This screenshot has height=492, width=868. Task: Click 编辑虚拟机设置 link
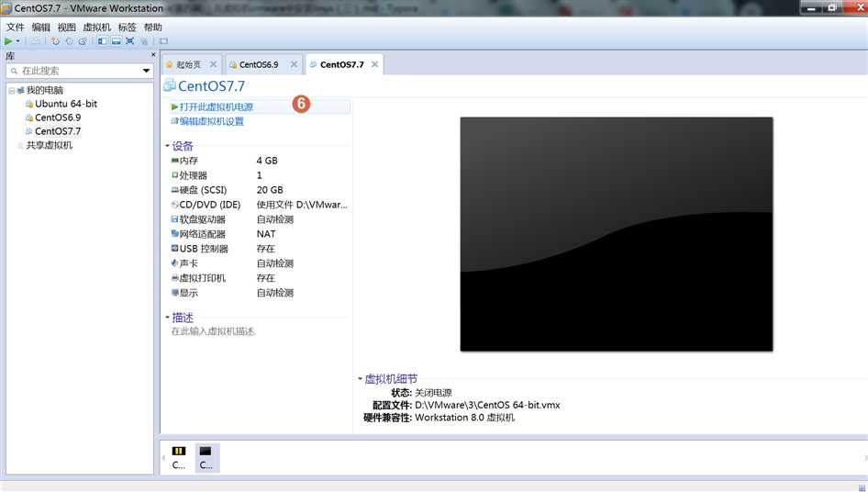211,121
